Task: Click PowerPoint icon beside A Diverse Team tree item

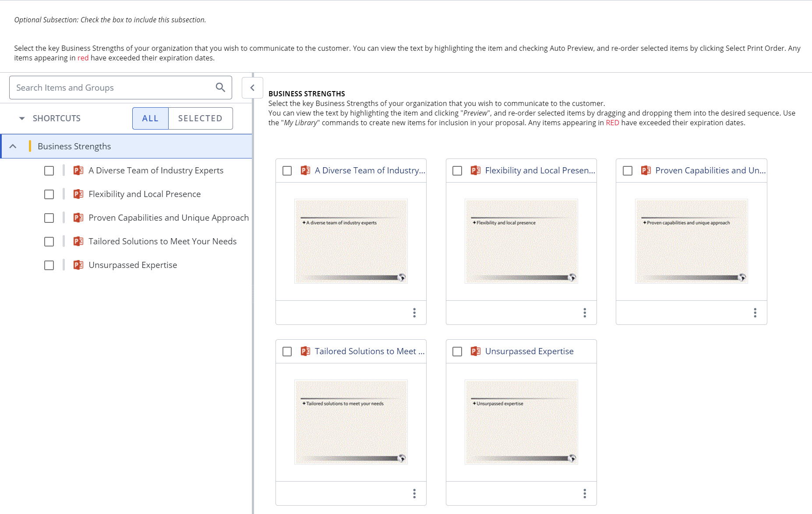Action: point(78,170)
